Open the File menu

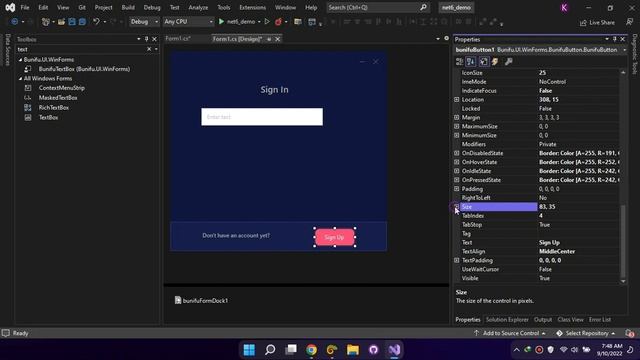[x=25, y=7]
